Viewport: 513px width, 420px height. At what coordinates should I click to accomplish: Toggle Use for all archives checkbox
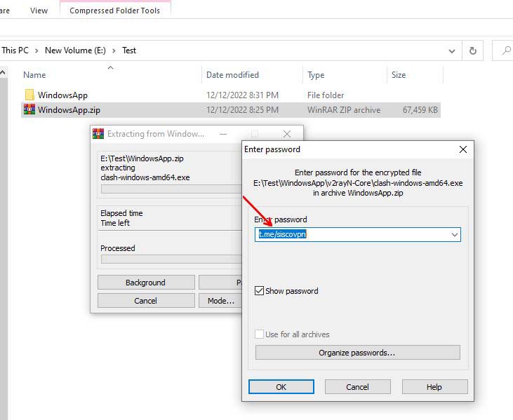260,334
